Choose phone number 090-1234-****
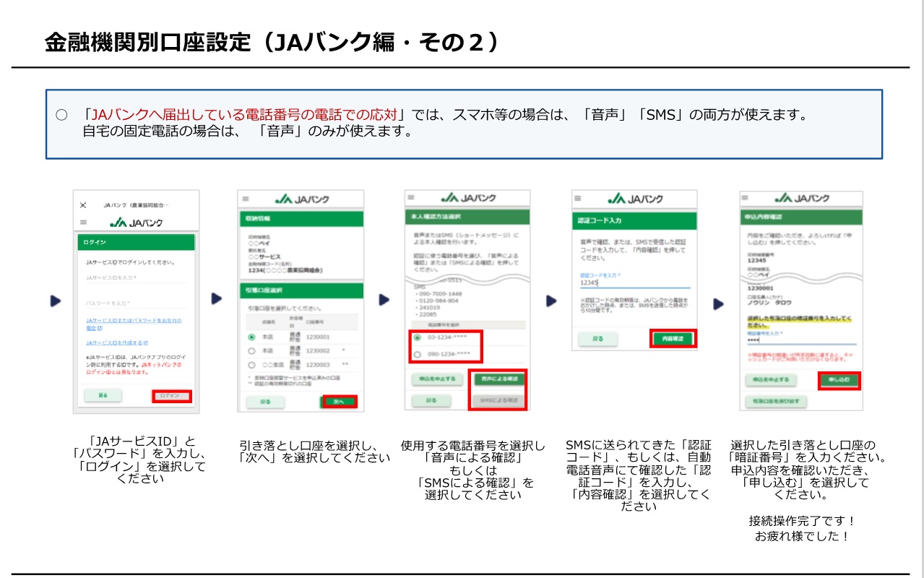 pos(418,354)
